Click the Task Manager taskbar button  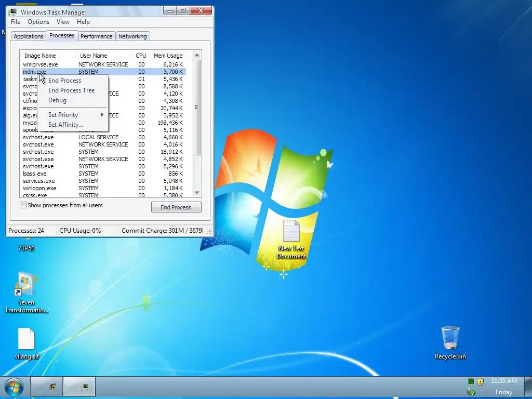click(79, 387)
